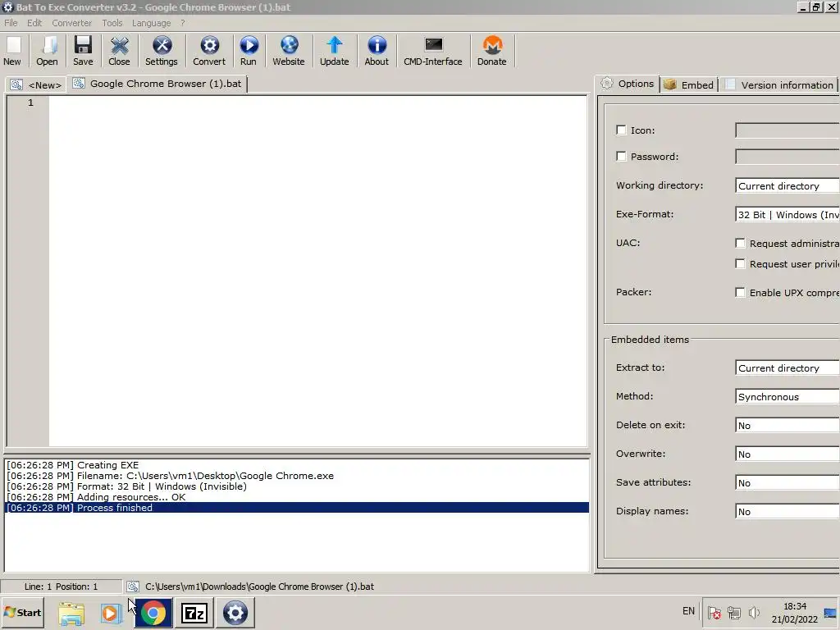Open the Language menu
840x630 pixels.
152,23
